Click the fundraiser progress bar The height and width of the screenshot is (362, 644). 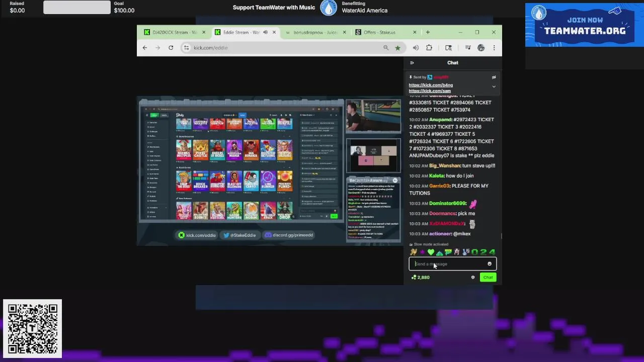click(x=77, y=7)
